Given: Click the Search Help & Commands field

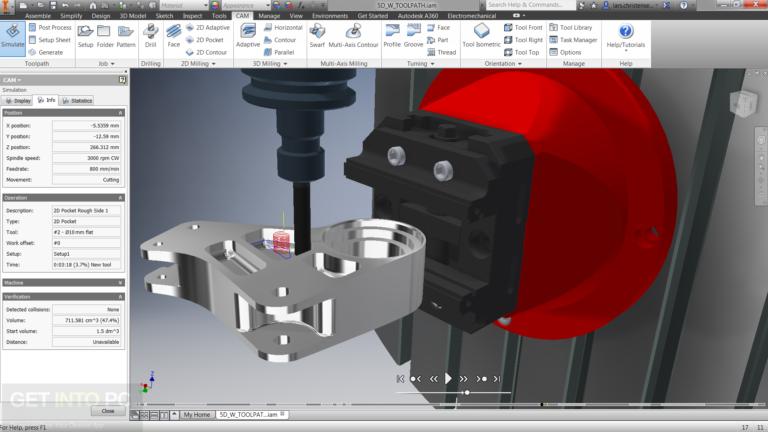Looking at the screenshot, I should pyautogui.click(x=530, y=5).
